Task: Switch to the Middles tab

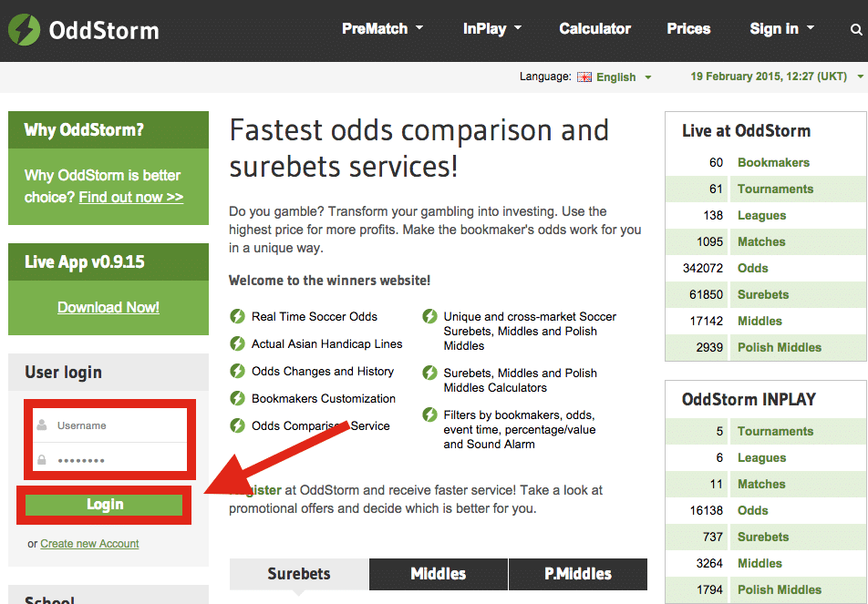Action: 438,574
